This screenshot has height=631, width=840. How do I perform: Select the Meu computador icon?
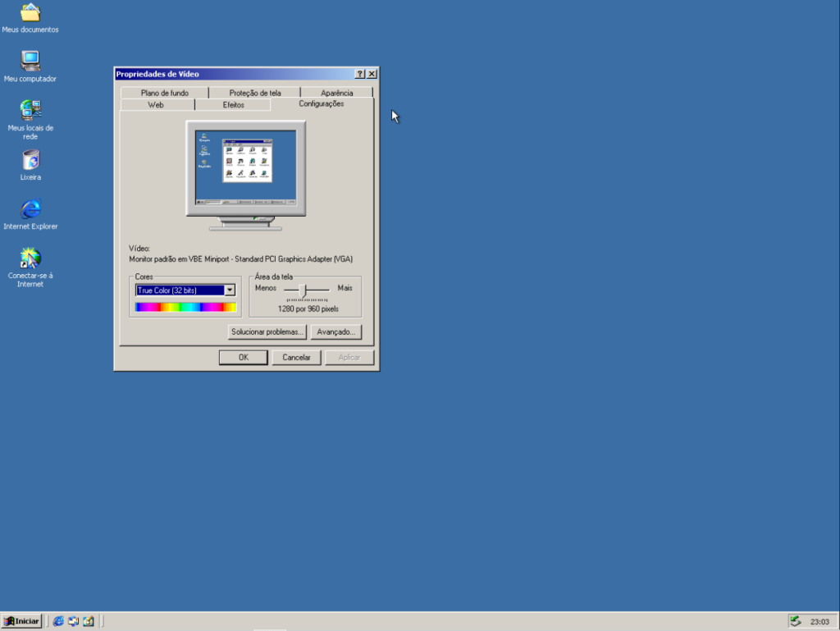coord(30,62)
